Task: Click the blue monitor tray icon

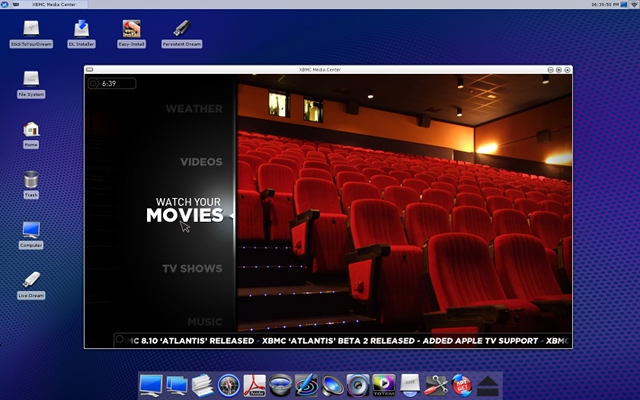Action: [x=624, y=4]
